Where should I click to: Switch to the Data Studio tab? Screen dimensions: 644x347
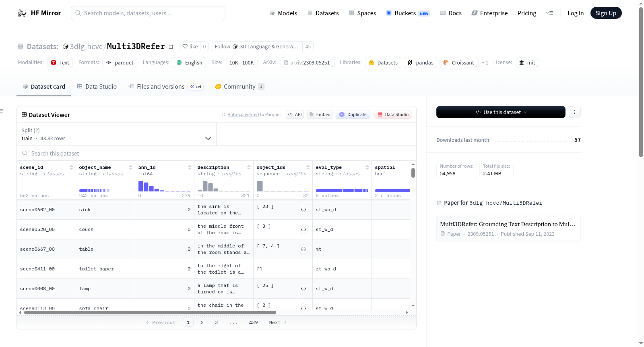click(x=97, y=87)
